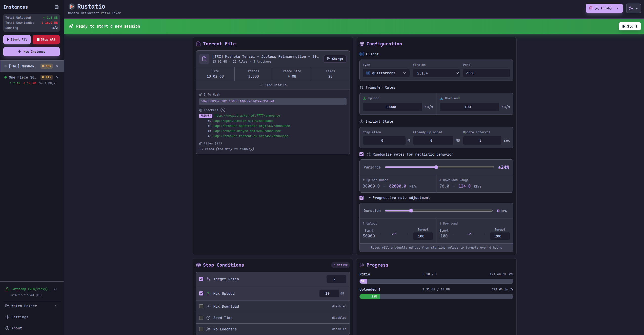Click the Initial State clock icon
Image resolution: width=644 pixels, height=335 pixels.
coord(361,121)
